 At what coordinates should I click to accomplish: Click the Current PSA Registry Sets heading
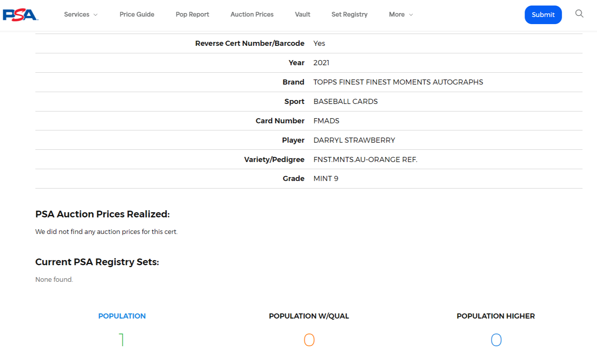(97, 262)
